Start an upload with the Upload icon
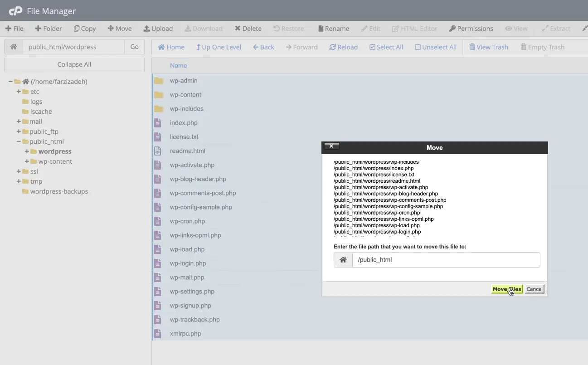 click(x=158, y=28)
